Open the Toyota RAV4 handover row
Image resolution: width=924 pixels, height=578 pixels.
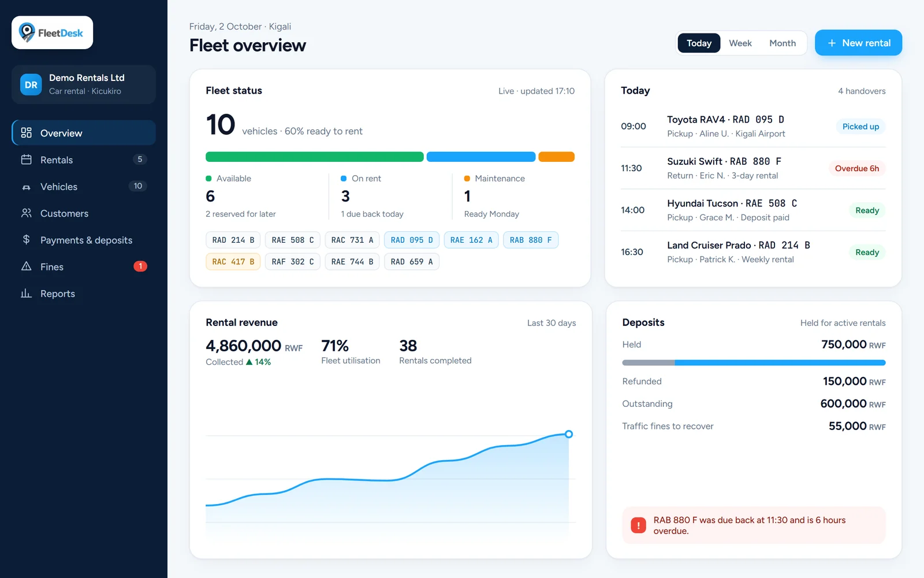tap(753, 127)
